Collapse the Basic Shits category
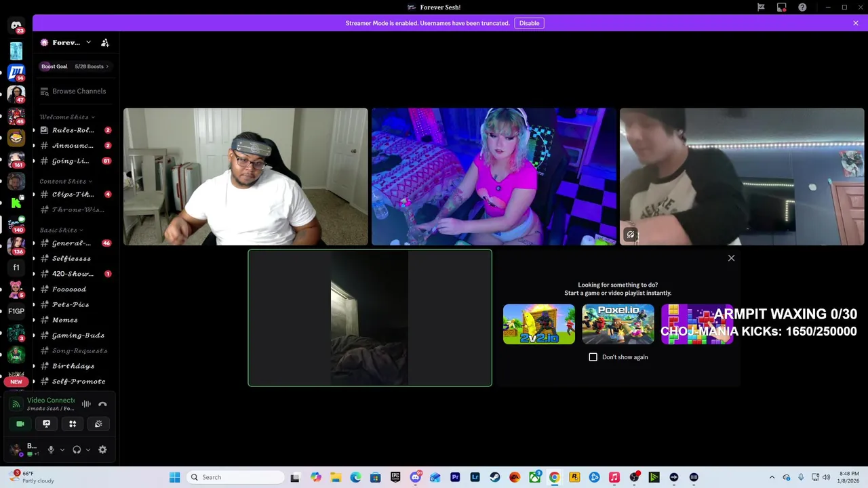Screen dimensions: 868x488 pos(61,230)
